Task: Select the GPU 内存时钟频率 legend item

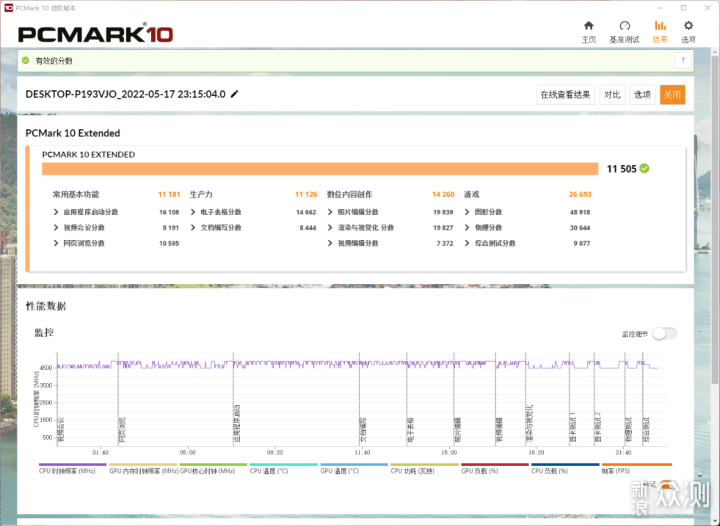Action: [143, 471]
